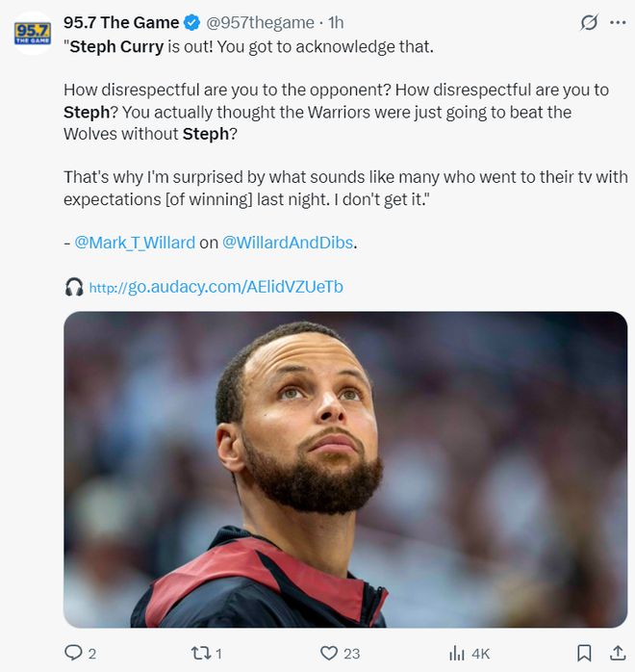Follow the go.audacy.com audio link
This screenshot has height=672, width=635.
click(216, 287)
